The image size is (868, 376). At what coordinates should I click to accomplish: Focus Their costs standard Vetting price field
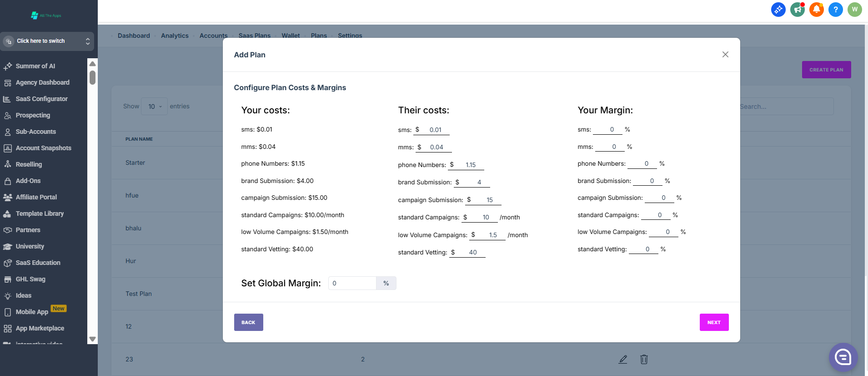click(471, 253)
